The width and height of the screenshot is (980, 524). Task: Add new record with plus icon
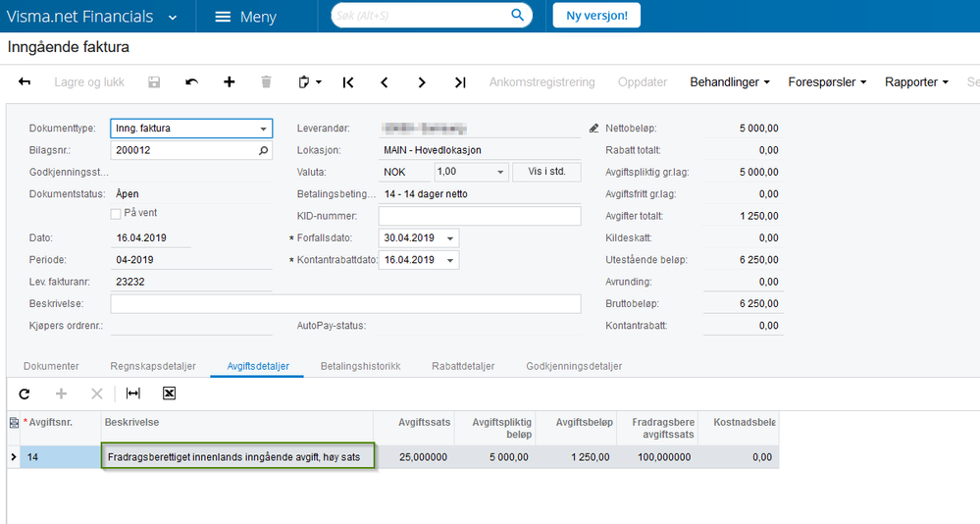tap(230, 81)
